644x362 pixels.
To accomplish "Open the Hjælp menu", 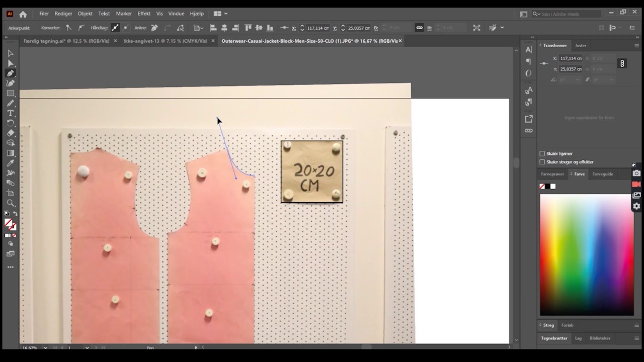I will coord(197,14).
